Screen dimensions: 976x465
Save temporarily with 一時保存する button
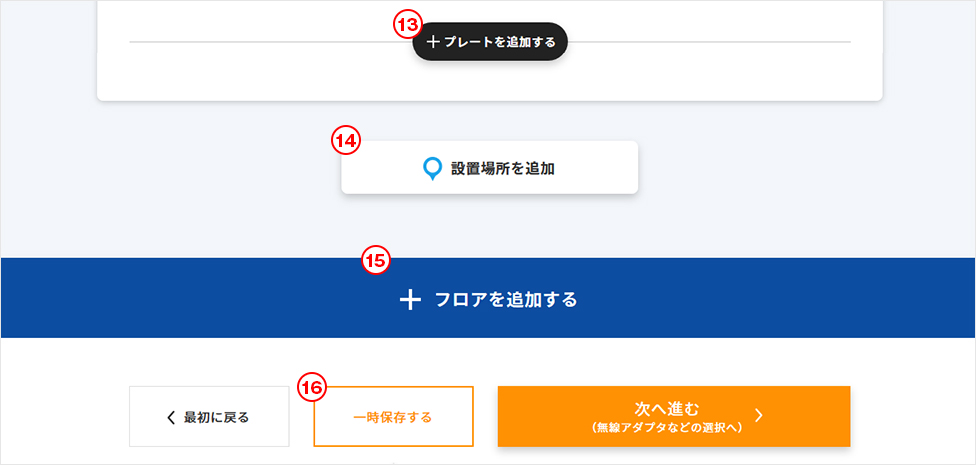(393, 417)
